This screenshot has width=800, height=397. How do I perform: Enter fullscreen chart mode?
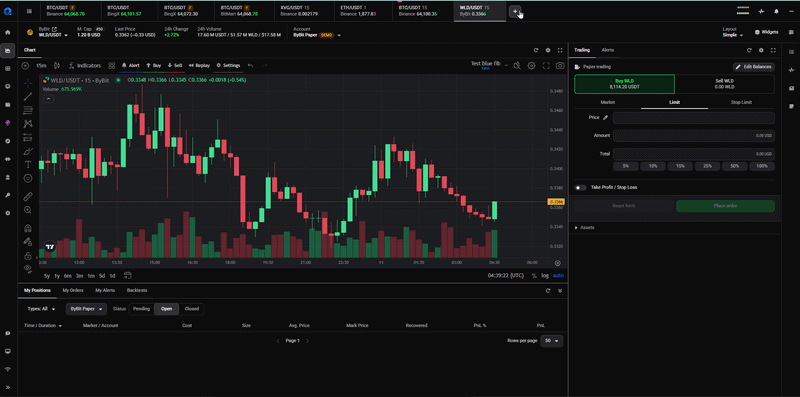pyautogui.click(x=546, y=65)
